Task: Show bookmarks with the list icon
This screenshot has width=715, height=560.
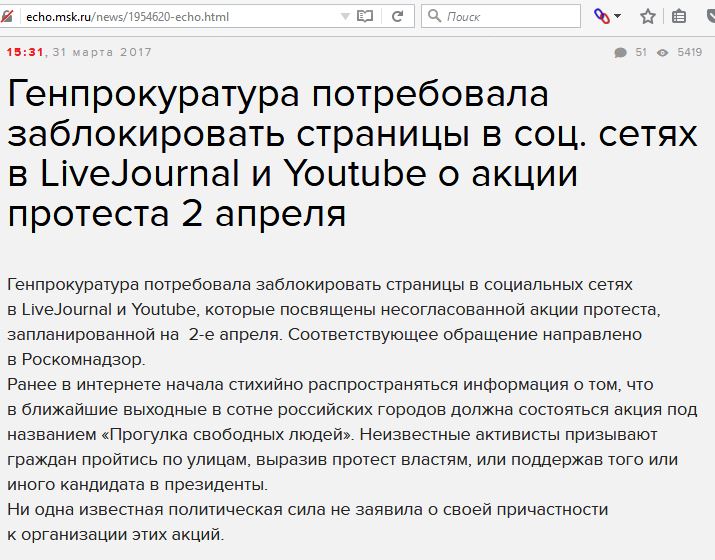Action: [679, 17]
